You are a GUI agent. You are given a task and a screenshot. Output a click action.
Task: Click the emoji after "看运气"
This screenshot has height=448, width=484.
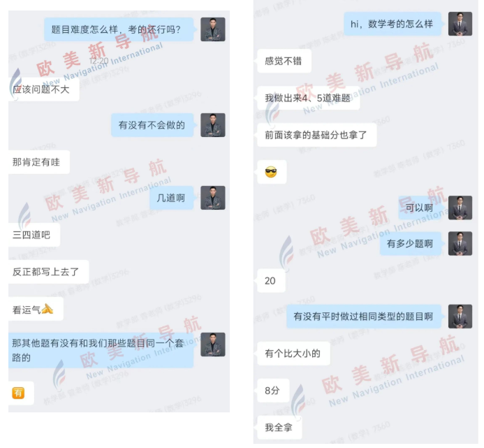[x=47, y=309]
